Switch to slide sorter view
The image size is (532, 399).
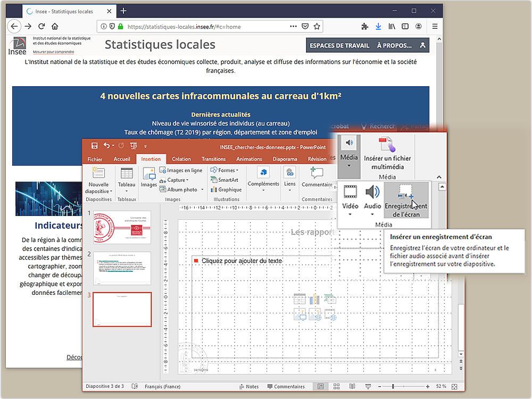(337, 386)
